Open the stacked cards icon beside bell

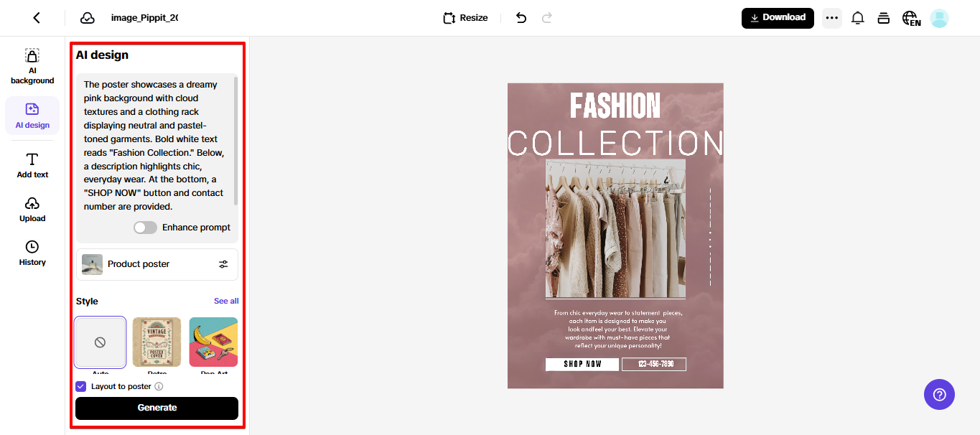pyautogui.click(x=884, y=19)
